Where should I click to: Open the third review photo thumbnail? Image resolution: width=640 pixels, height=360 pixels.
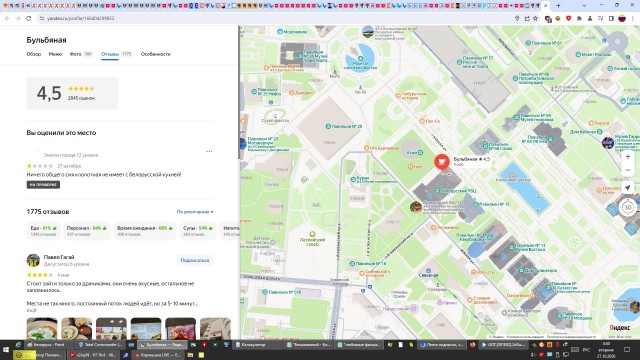(111, 328)
